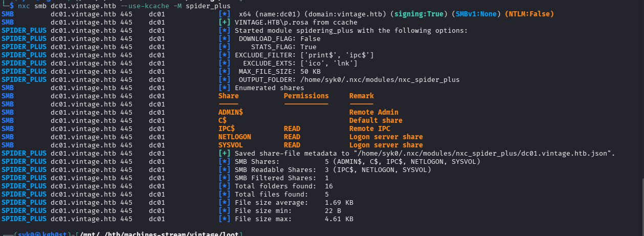Select 'spider_plus' module name in command line
This screenshot has width=644, height=236.
pos(208,6)
